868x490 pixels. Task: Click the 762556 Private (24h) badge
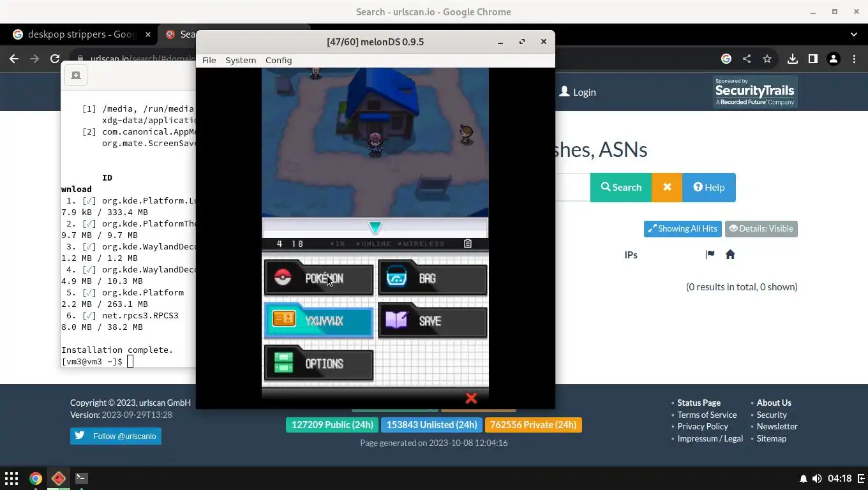coord(534,425)
